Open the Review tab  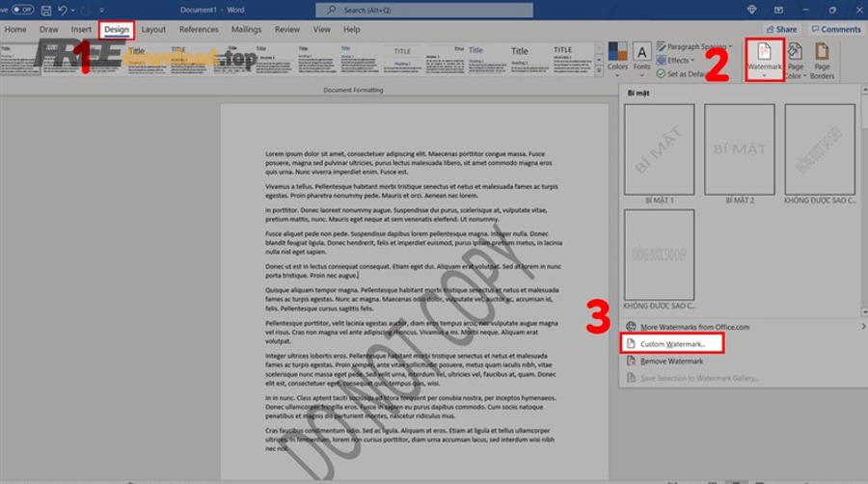tap(286, 29)
